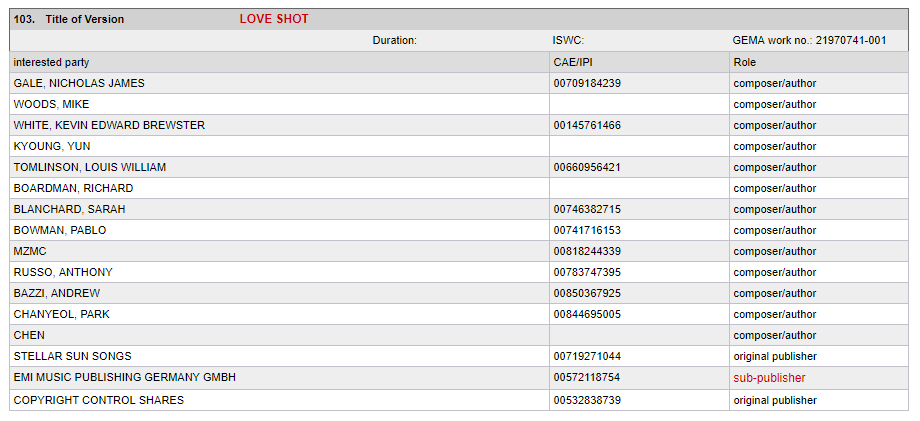The width and height of the screenshot is (920, 421).
Task: Select CHANYEOL, PARK name
Action: tap(62, 314)
